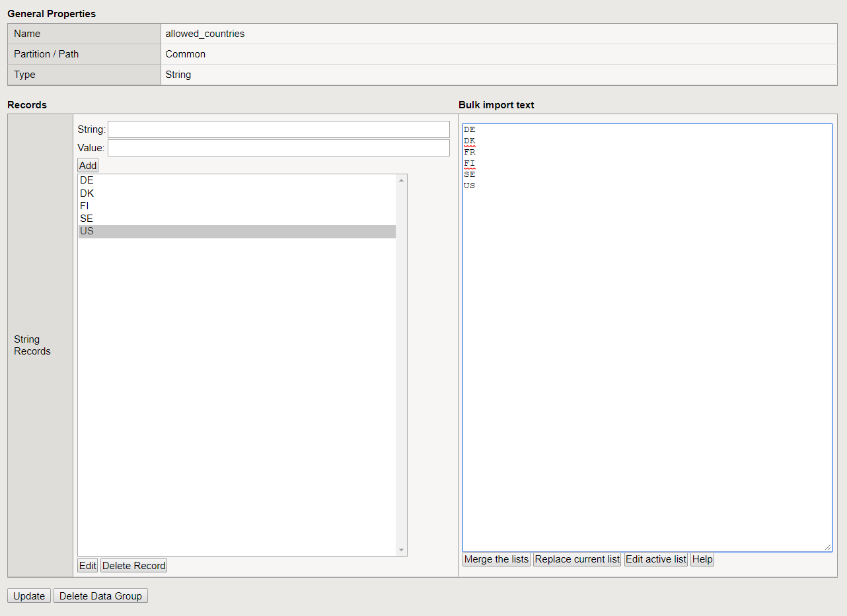
Task: Click the Delete Record button
Action: 134,566
